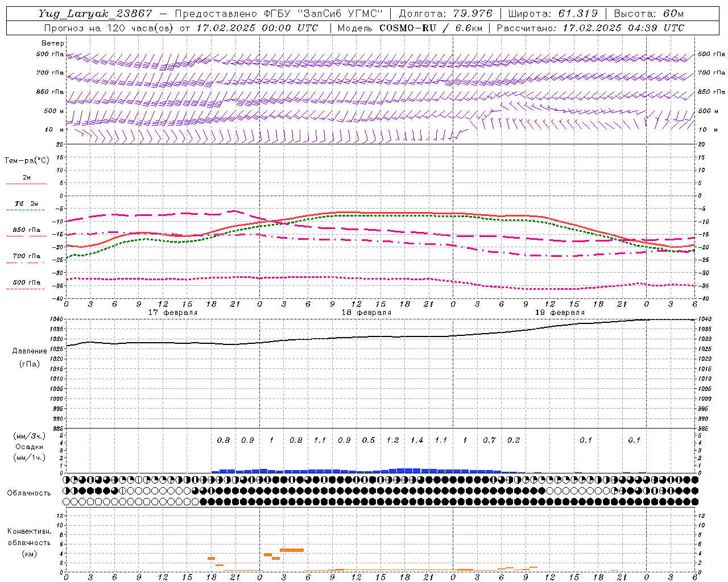Click the calculated time 17.02.2025 04:39 UTC
Viewport: 728px width, 582px height.
(x=623, y=27)
